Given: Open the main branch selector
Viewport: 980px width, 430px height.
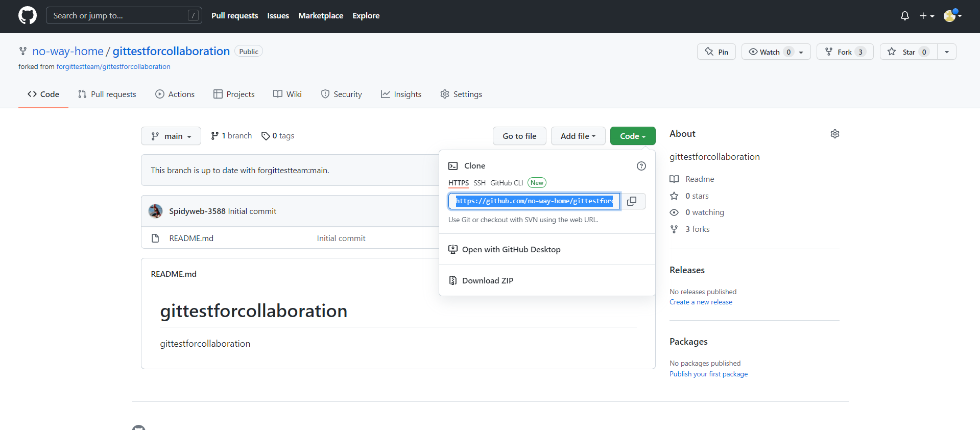Looking at the screenshot, I should pos(171,136).
